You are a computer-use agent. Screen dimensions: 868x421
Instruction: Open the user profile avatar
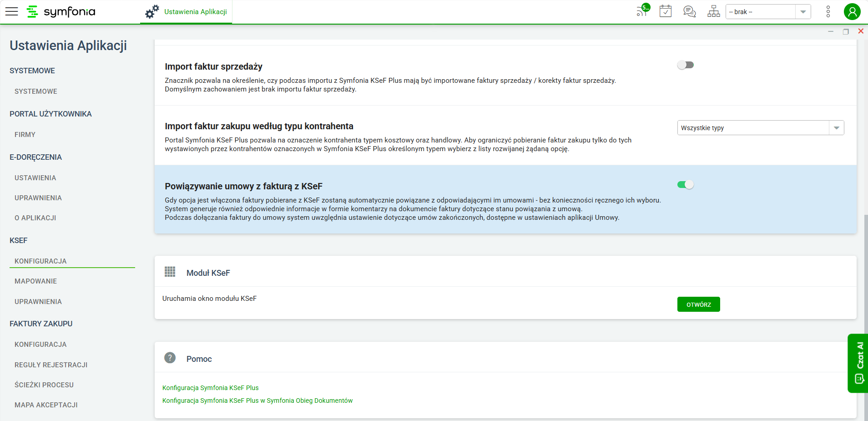point(852,11)
